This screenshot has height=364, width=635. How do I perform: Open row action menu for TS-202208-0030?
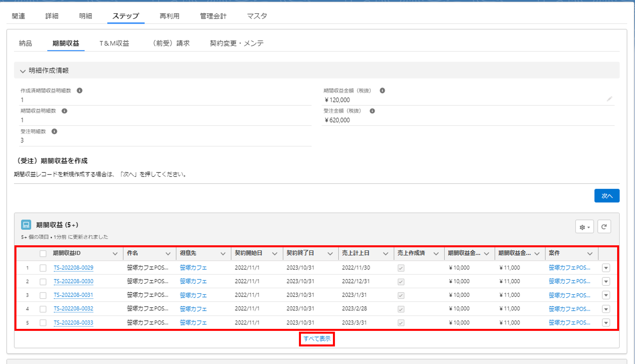pyautogui.click(x=606, y=282)
